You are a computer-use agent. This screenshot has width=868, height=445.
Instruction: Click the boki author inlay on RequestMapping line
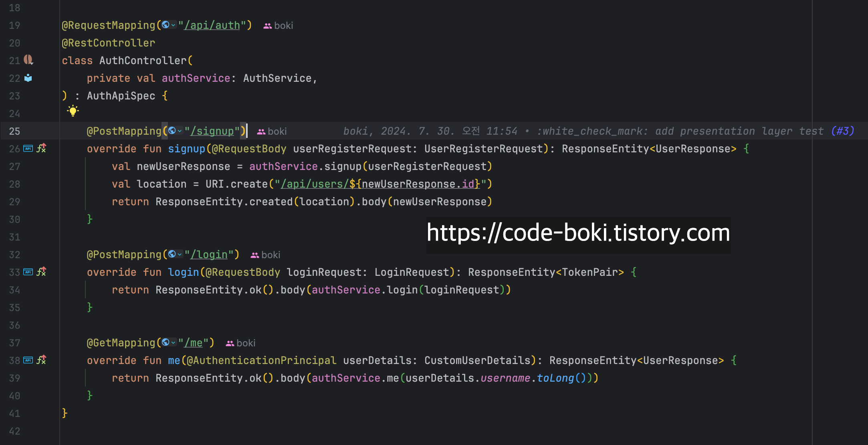[279, 26]
